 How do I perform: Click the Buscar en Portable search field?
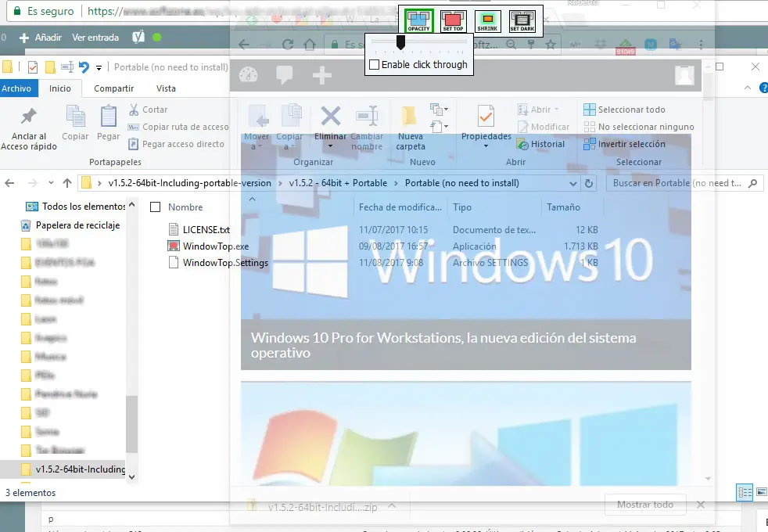coord(684,183)
